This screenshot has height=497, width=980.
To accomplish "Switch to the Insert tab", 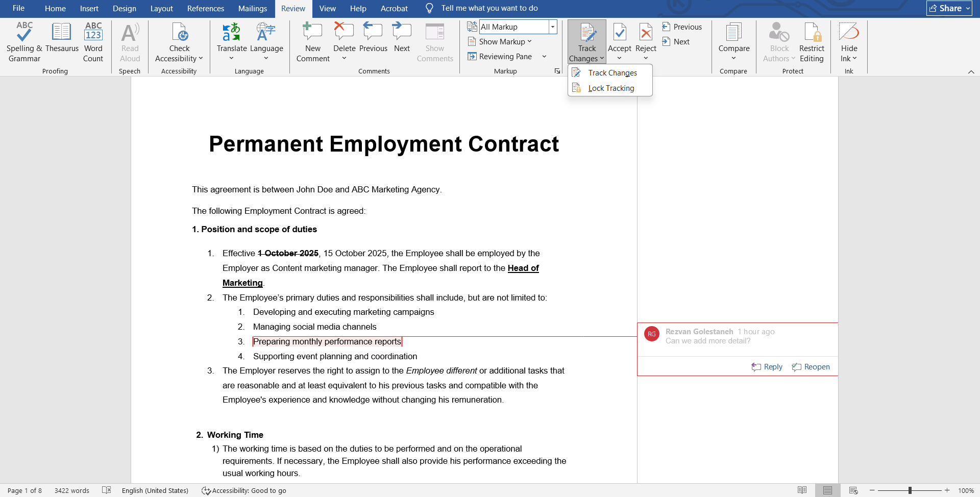I will coord(89,8).
